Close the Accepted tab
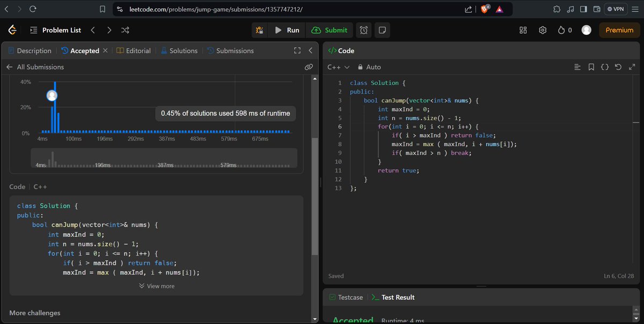Image resolution: width=644 pixels, height=324 pixels. tap(105, 51)
